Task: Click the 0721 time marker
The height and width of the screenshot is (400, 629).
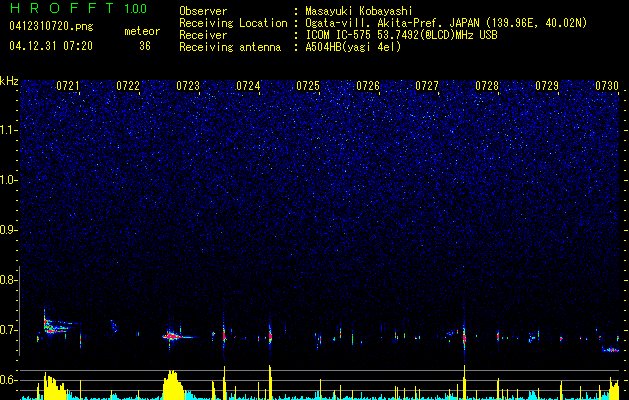Action: pyautogui.click(x=68, y=86)
